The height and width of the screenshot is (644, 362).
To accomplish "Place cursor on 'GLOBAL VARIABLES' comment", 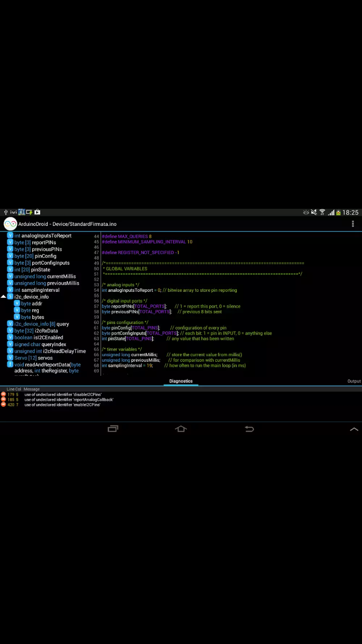I will click(126, 269).
